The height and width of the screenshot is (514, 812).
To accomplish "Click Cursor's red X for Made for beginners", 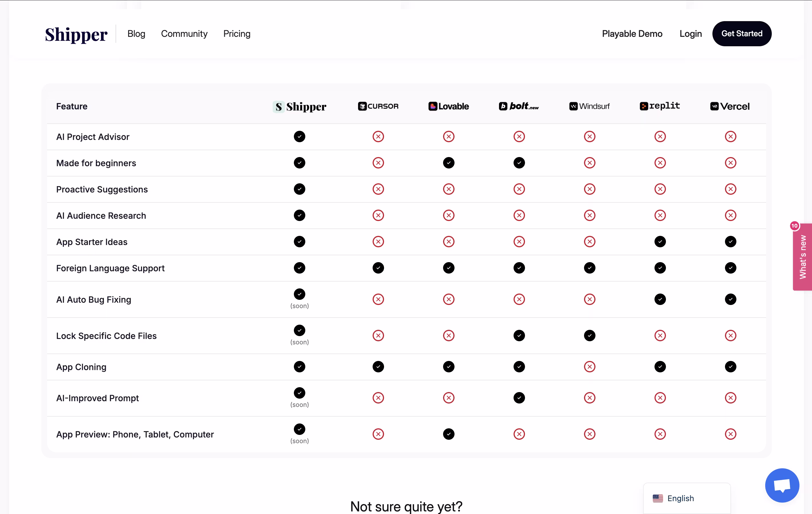I will [x=378, y=163].
